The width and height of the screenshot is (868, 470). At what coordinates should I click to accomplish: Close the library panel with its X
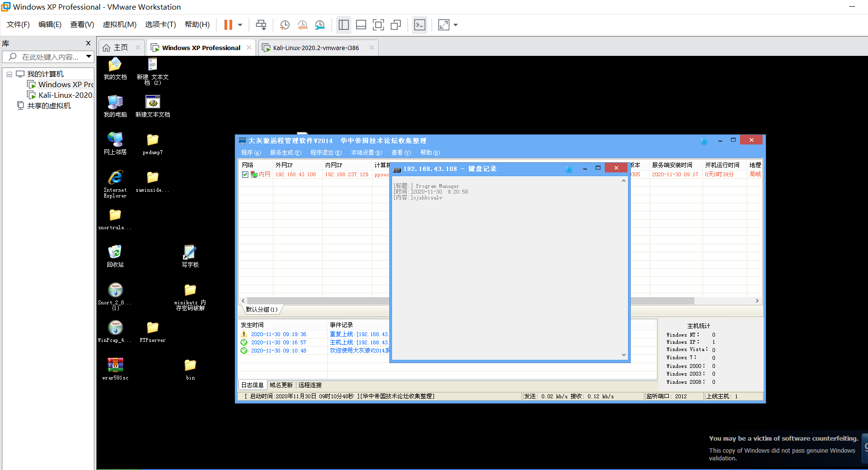[88, 43]
